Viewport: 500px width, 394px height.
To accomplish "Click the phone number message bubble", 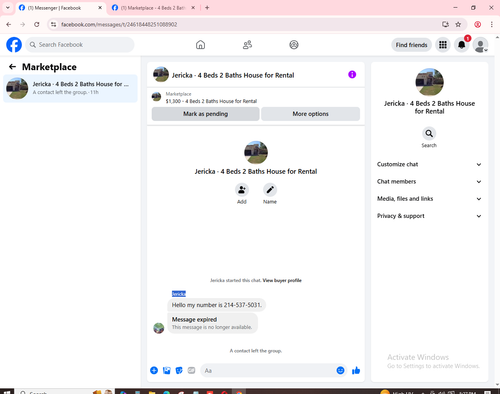I will tap(217, 305).
